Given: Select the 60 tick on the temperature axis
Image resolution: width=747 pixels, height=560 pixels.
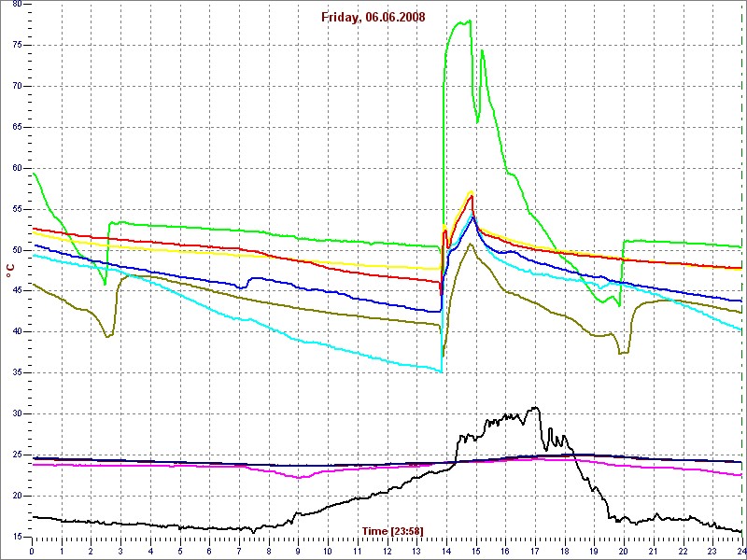Looking at the screenshot, I should 17,168.
